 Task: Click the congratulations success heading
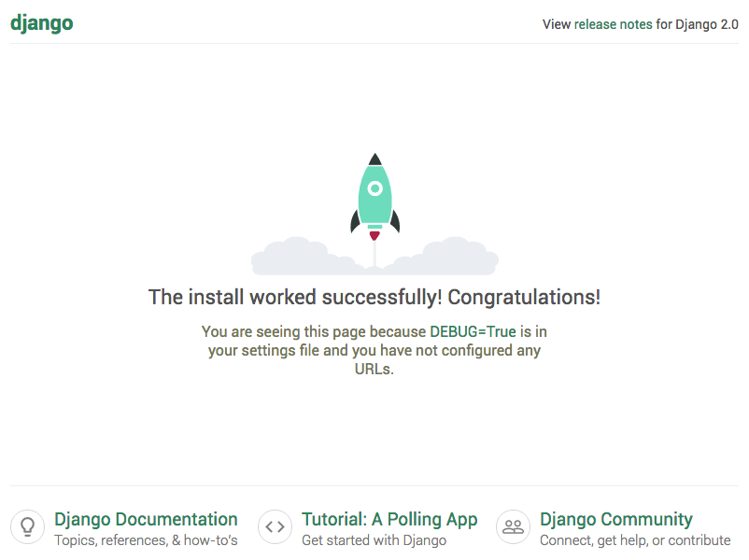tap(374, 297)
